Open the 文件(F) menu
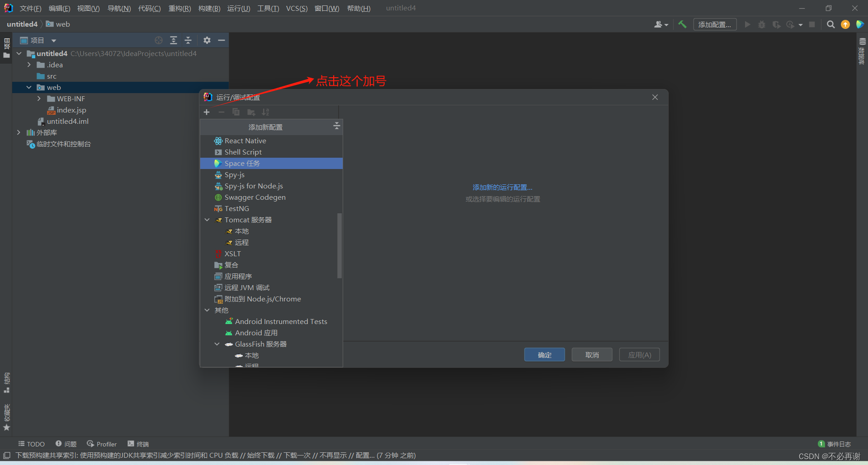Screen dimensions: 868x465 click(30, 8)
